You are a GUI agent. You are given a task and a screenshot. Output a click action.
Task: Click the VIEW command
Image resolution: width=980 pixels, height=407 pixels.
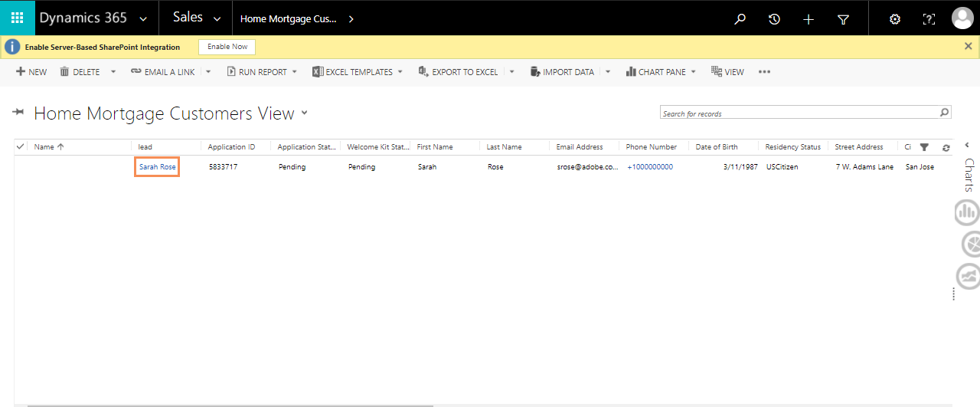[727, 72]
